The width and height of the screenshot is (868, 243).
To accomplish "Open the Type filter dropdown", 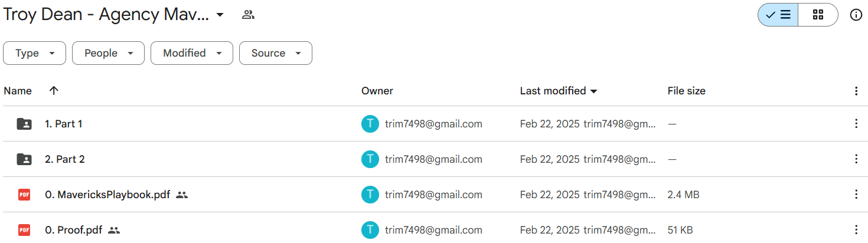I will (35, 53).
